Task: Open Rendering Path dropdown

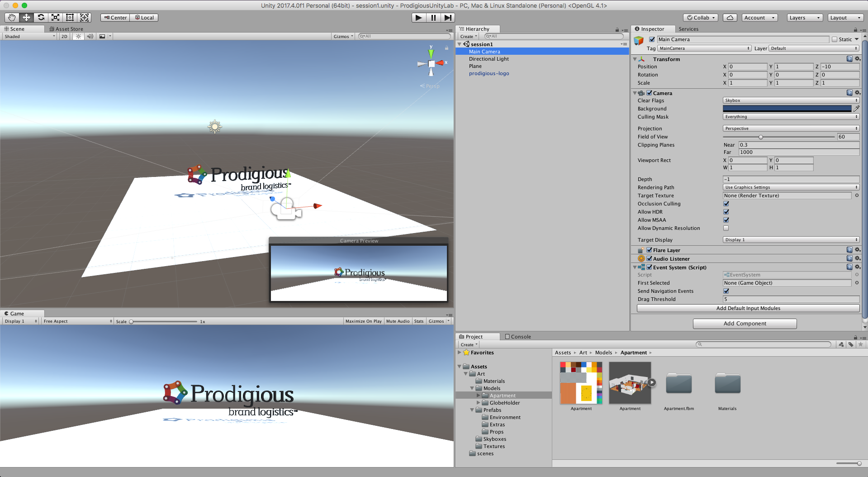Action: 791,187
